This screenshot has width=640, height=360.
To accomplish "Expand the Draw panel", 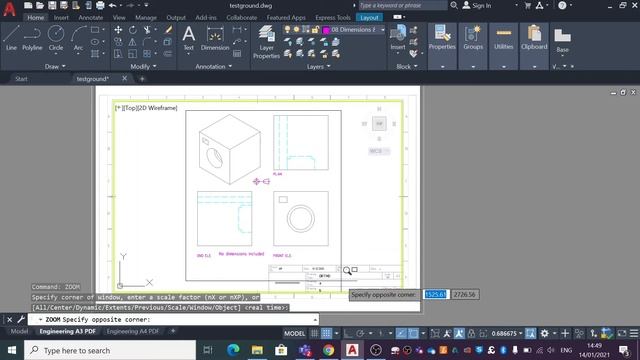I will coord(55,66).
